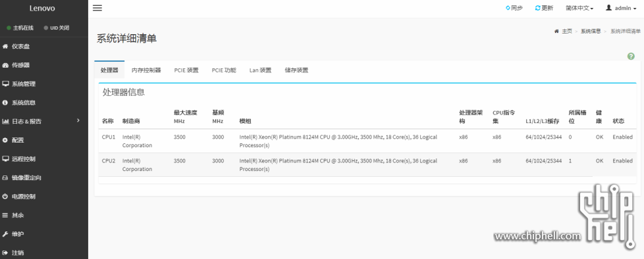The width and height of the screenshot is (644, 259).
Task: Click the 系统管理 monitor icon
Action: click(5, 84)
